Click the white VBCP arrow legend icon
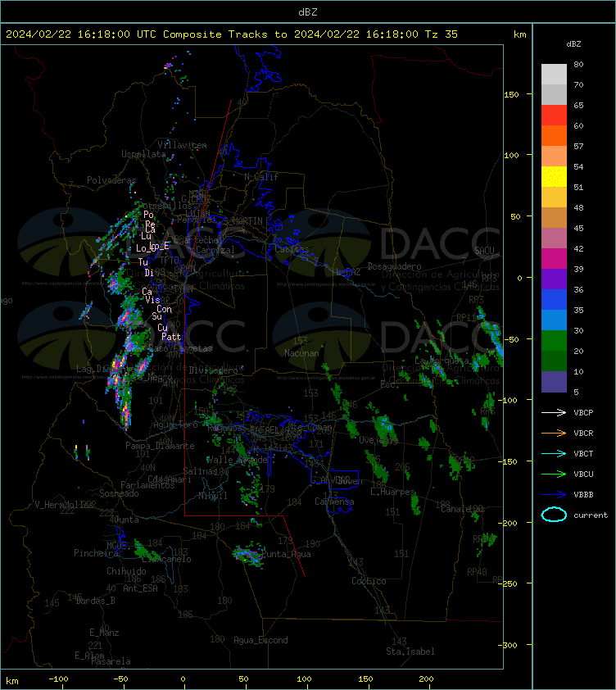 pyautogui.click(x=554, y=412)
